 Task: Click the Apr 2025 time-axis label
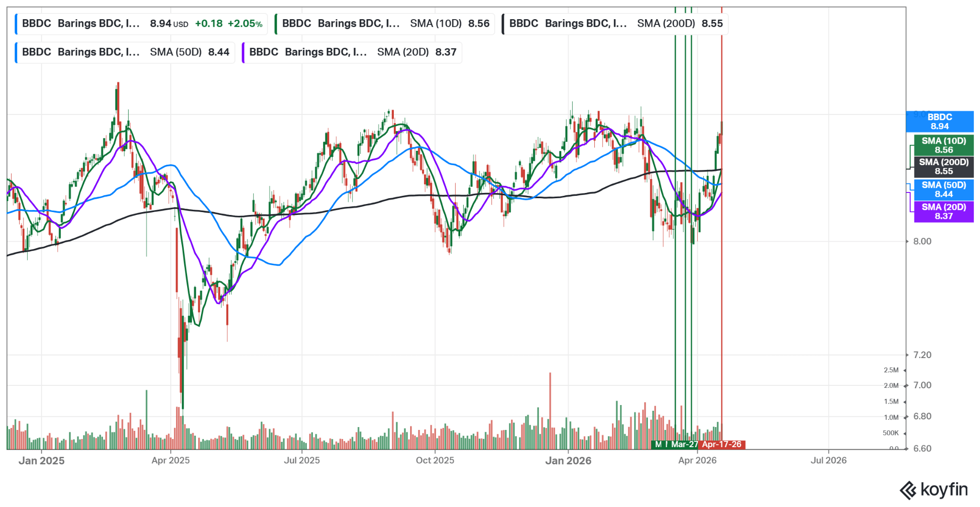[x=170, y=461]
